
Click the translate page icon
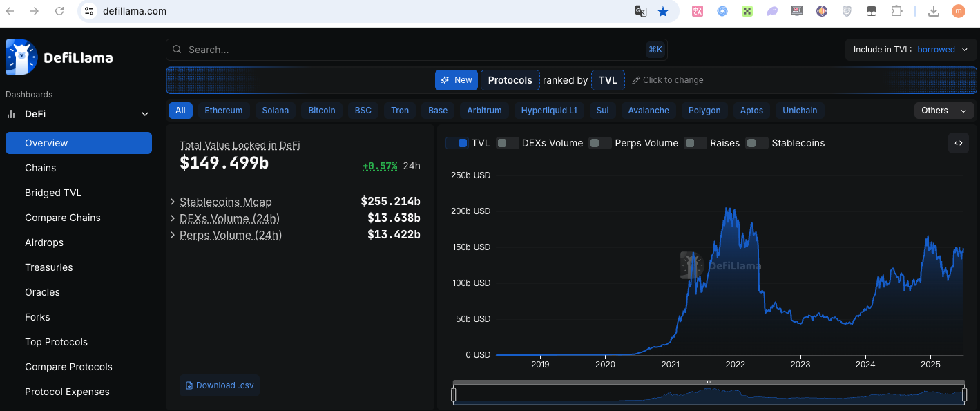click(641, 11)
